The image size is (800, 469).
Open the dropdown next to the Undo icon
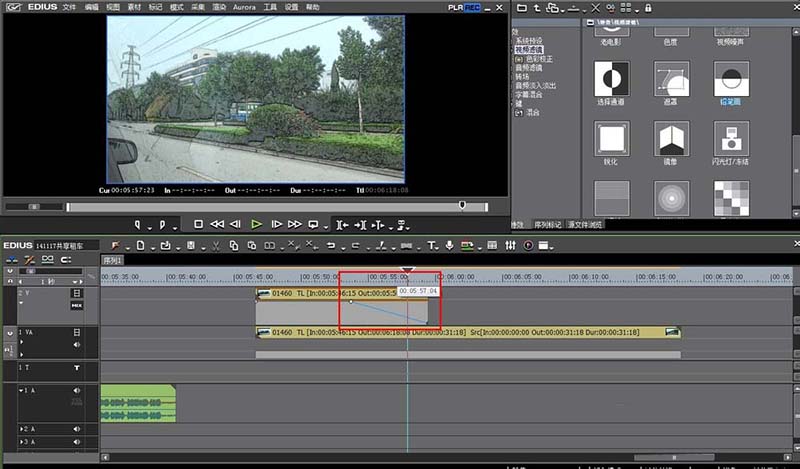coord(343,249)
